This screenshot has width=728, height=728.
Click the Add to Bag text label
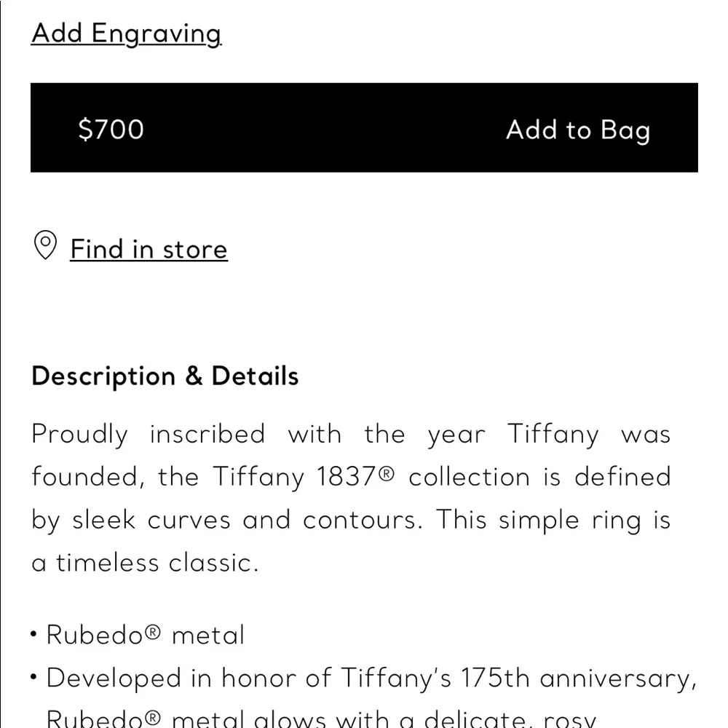577,130
